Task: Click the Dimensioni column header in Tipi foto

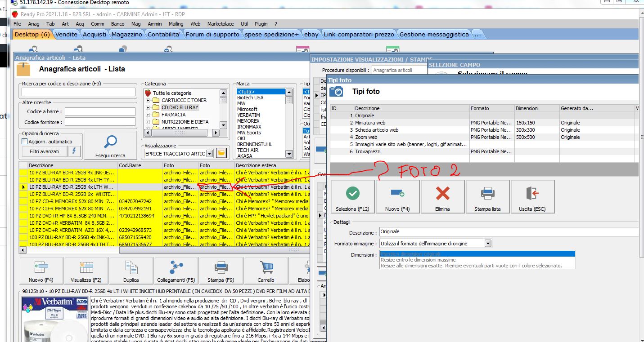Action: click(x=537, y=108)
